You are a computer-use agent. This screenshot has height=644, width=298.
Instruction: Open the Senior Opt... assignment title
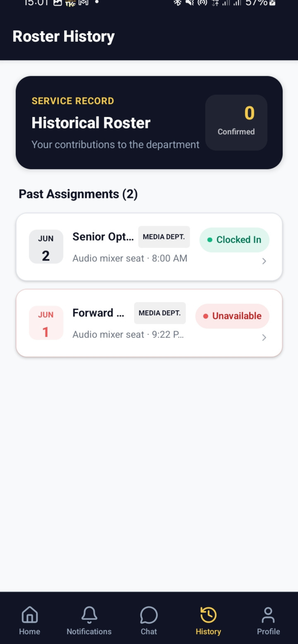tap(103, 236)
